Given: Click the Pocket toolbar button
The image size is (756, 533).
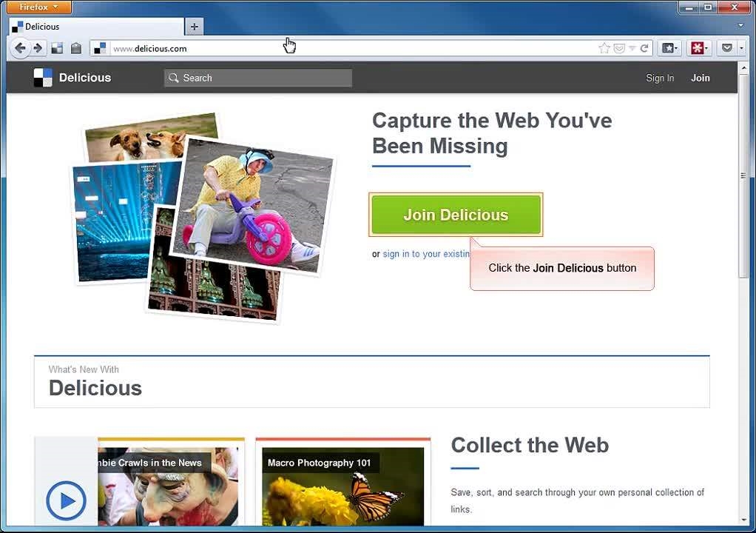Looking at the screenshot, I should tap(726, 48).
